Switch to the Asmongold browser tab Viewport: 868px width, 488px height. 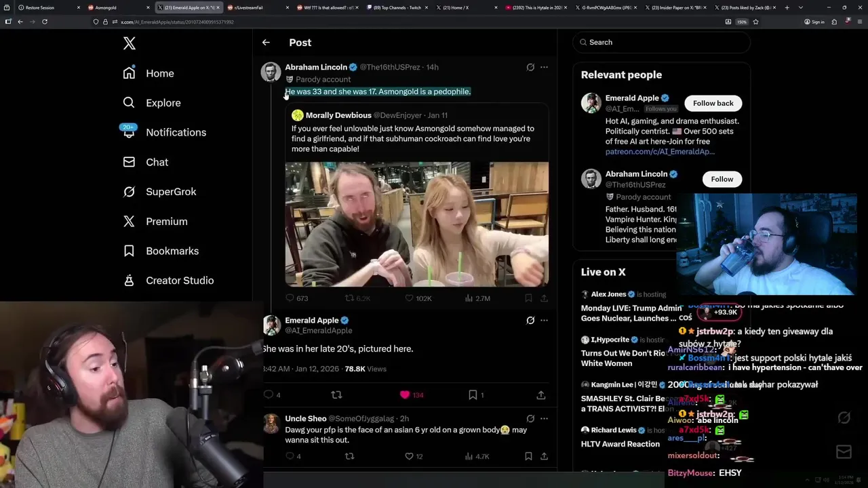[x=117, y=7]
